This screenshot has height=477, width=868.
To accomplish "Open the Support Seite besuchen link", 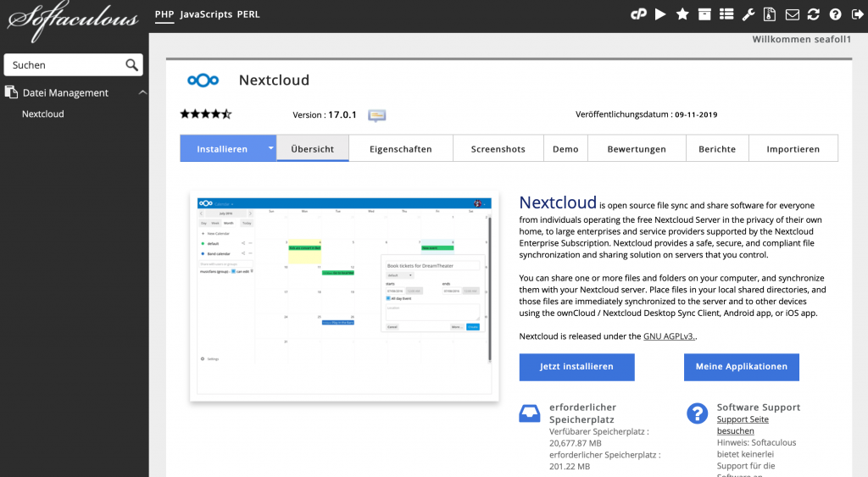I will [743, 425].
